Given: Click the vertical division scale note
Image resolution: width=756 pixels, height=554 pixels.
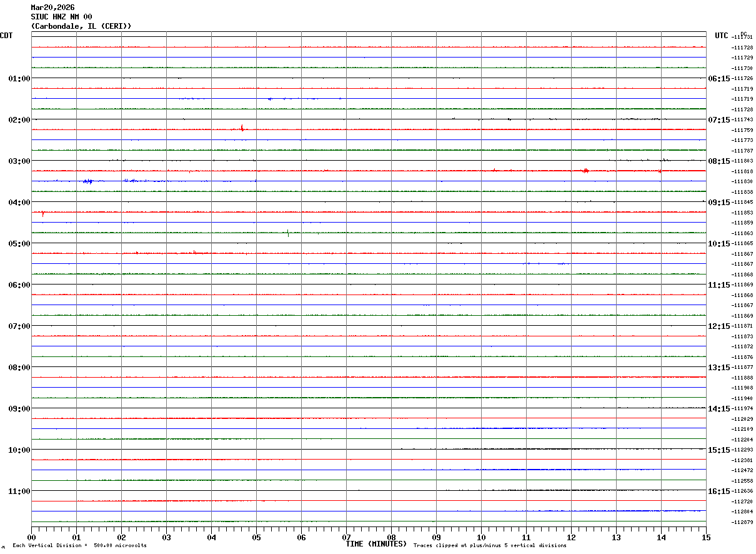Looking at the screenshot, I should click(79, 545).
